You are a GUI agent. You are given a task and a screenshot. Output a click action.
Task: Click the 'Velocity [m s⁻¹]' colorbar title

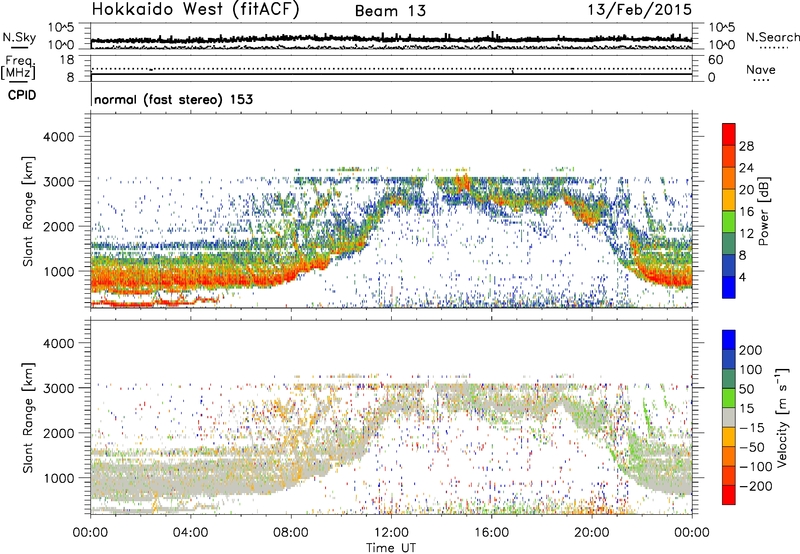tap(782, 417)
